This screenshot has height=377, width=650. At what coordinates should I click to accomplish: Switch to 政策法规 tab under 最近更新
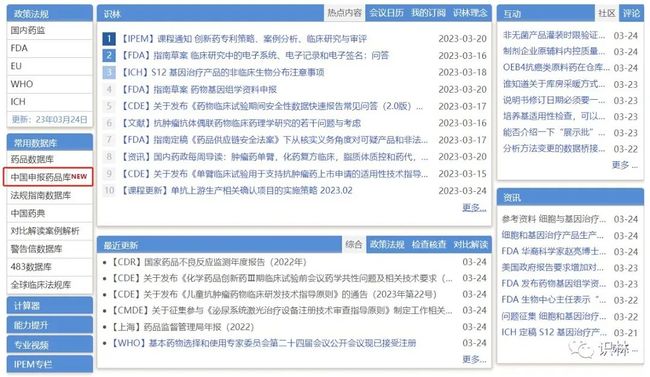[x=387, y=245]
